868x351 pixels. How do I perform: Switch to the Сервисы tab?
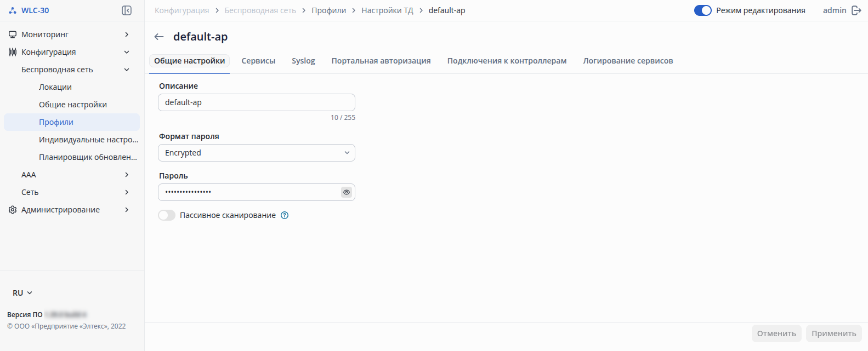point(258,61)
